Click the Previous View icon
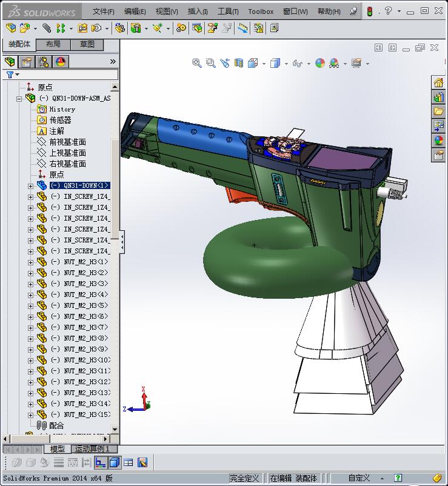This screenshot has height=486, width=448. point(225,63)
